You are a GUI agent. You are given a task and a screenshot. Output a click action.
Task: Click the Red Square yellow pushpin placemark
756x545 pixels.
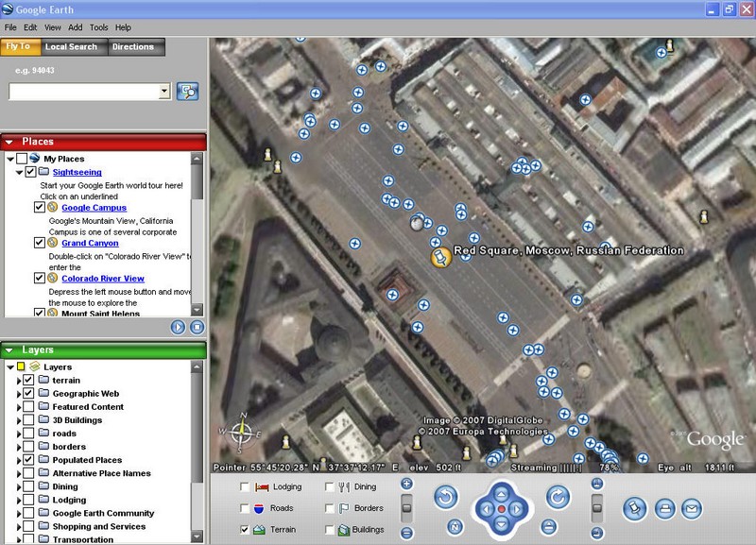tap(440, 256)
